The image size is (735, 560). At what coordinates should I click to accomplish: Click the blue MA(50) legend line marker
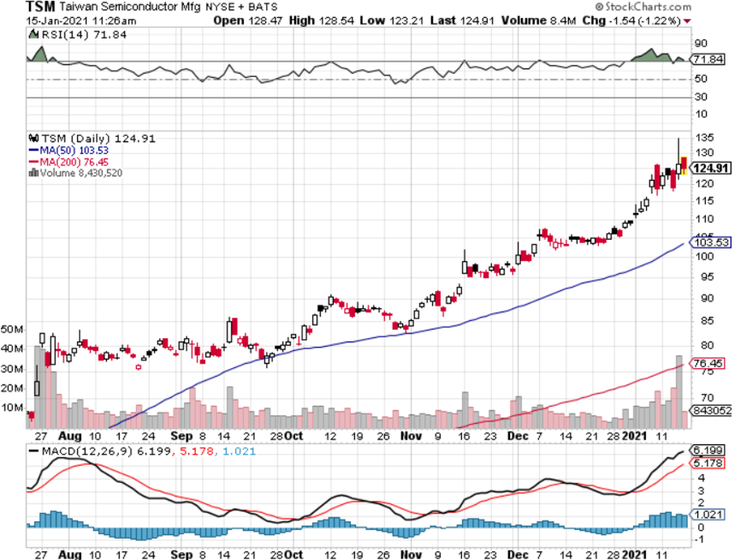pos(34,150)
